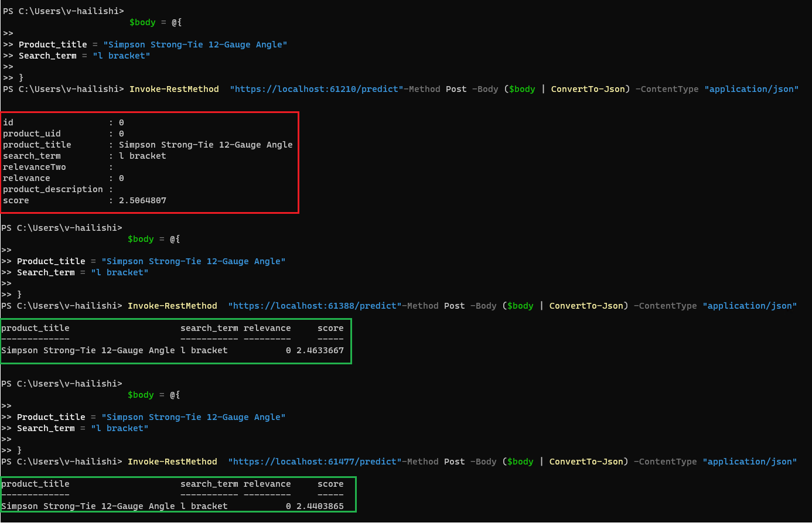Select the $body variable in the first request
Viewport: 812px width, 526px height.
[x=520, y=89]
